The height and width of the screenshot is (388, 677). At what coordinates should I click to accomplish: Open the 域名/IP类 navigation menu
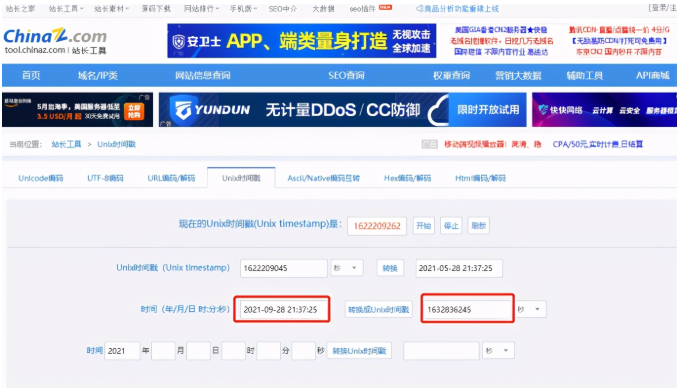pyautogui.click(x=98, y=76)
